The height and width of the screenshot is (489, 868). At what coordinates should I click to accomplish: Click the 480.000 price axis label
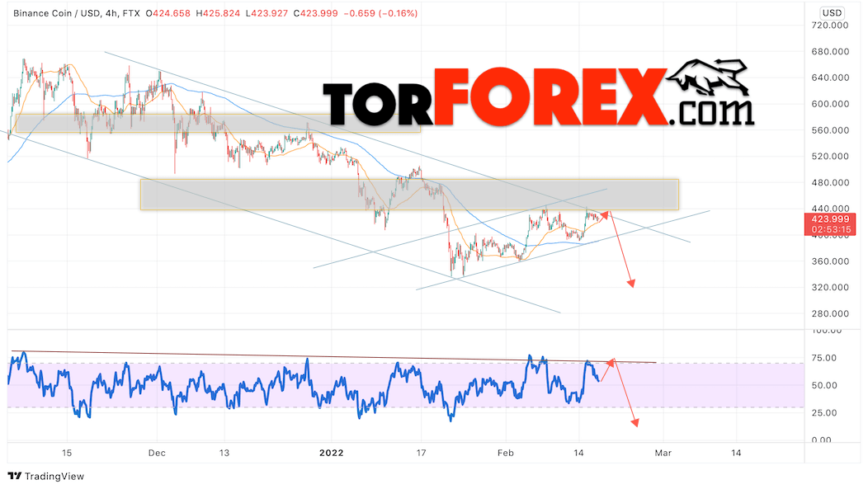tap(830, 182)
